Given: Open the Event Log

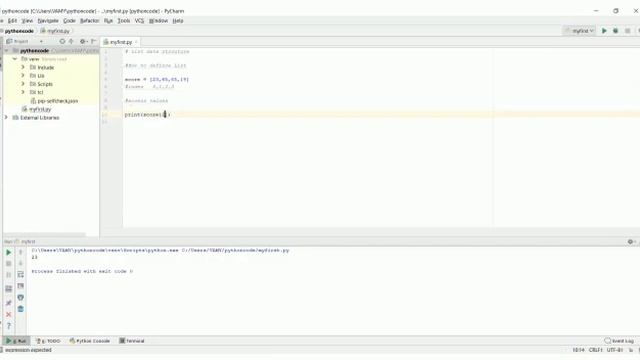Looking at the screenshot, I should coord(619,341).
